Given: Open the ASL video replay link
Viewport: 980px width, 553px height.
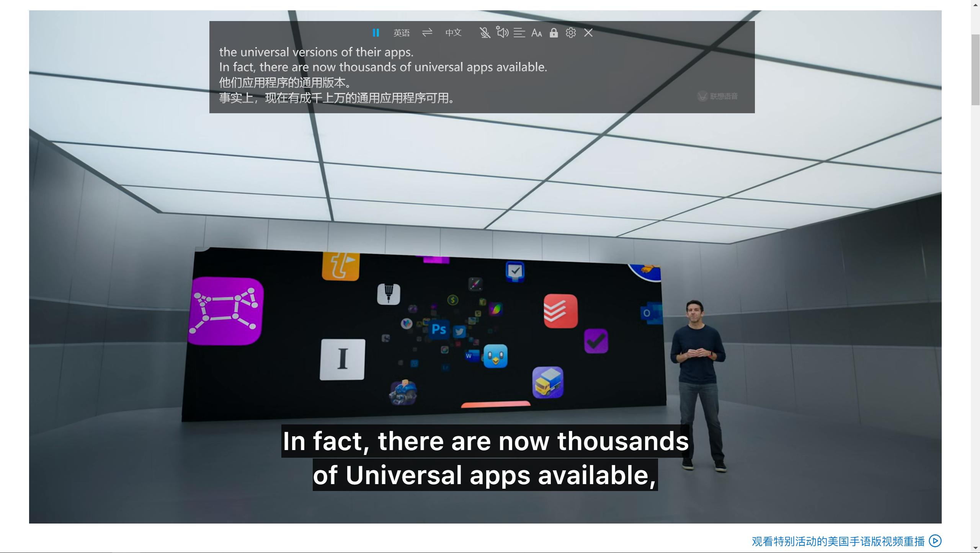Looking at the screenshot, I should coord(838,541).
